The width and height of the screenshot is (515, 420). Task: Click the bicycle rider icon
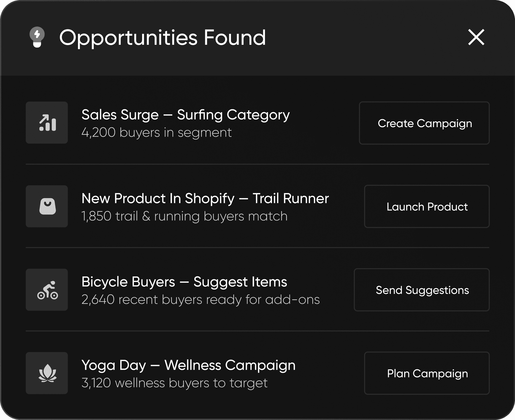point(47,290)
